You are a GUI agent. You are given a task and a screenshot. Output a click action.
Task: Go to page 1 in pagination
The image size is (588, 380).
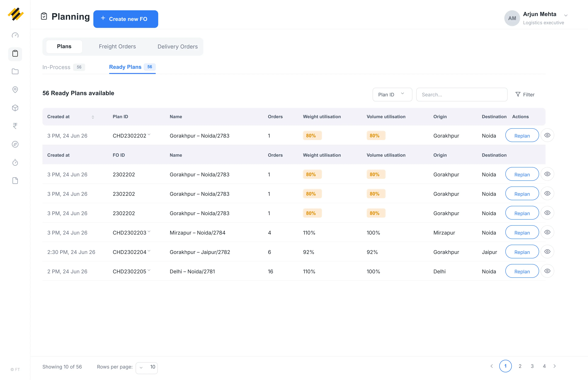505,366
